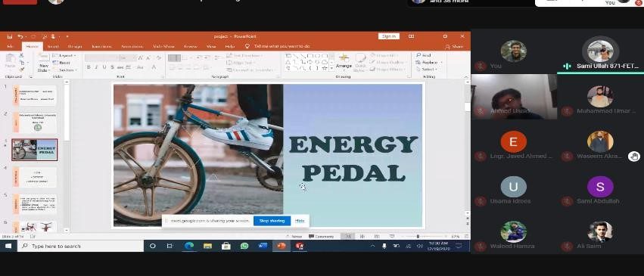644x276 pixels.
Task: Click the raise hand icon beside Waseem
Action: [633, 157]
